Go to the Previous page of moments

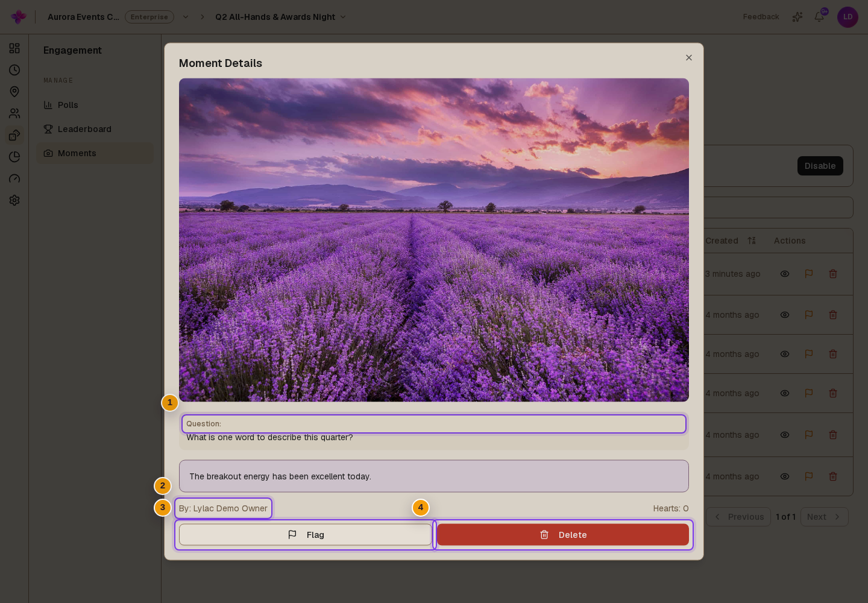point(738,517)
